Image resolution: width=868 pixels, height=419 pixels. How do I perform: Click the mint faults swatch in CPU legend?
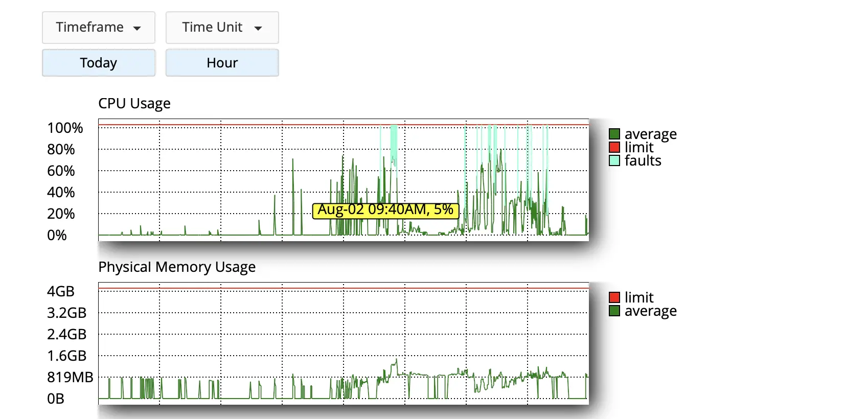pyautogui.click(x=614, y=160)
